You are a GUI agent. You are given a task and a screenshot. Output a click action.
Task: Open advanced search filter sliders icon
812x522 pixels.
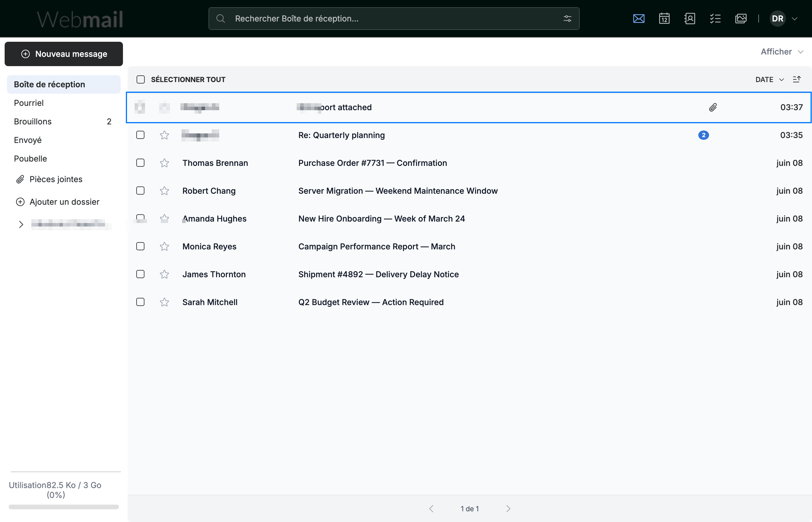[x=567, y=19]
